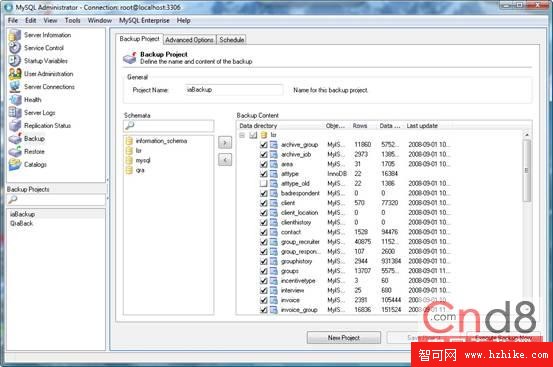Uncheck the group_recruiter table checkbox
Screen dimensions: 553x367
pos(263,242)
